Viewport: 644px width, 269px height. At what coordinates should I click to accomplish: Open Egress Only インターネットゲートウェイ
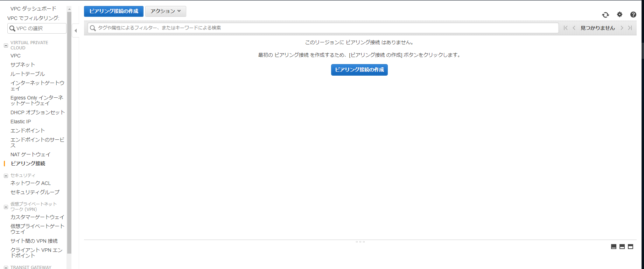tap(37, 101)
